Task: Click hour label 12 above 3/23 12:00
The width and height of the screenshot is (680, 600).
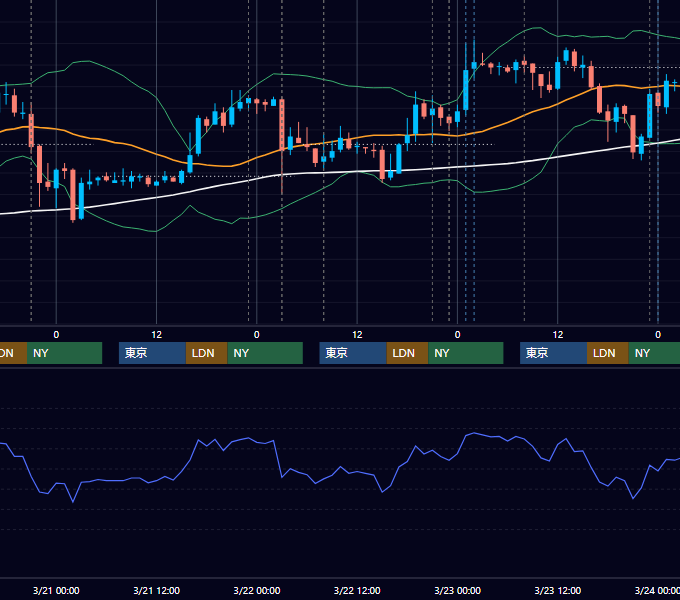Action: [557, 335]
